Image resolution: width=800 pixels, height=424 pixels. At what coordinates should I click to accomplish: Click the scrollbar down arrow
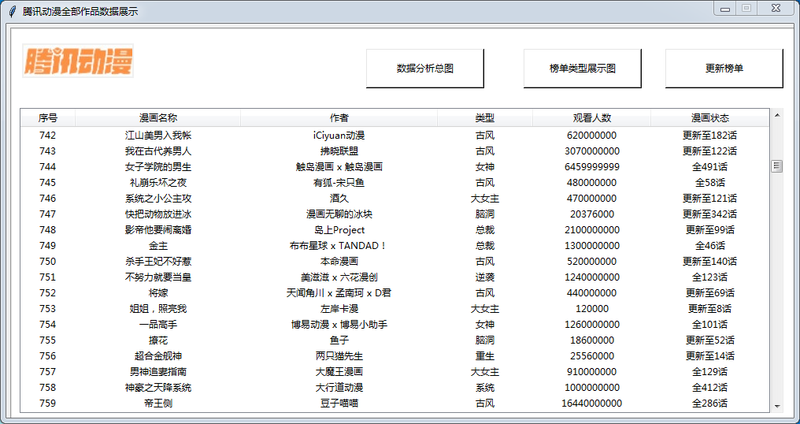click(777, 406)
